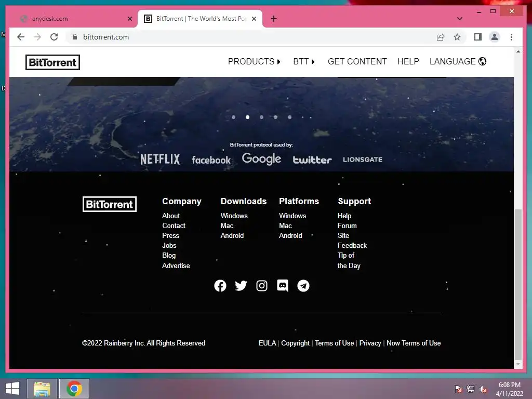Open the Tip of the Day link
Viewport: 532px width, 399px height.
pos(349,260)
